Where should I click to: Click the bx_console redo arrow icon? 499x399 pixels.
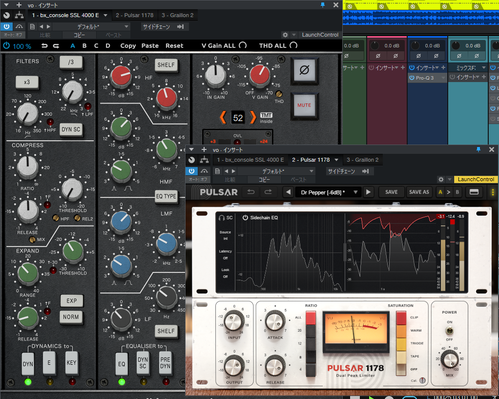[56, 46]
